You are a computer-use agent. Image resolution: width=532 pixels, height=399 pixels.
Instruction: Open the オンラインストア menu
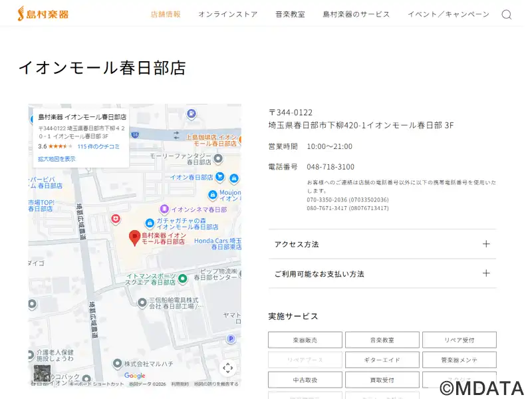click(228, 14)
